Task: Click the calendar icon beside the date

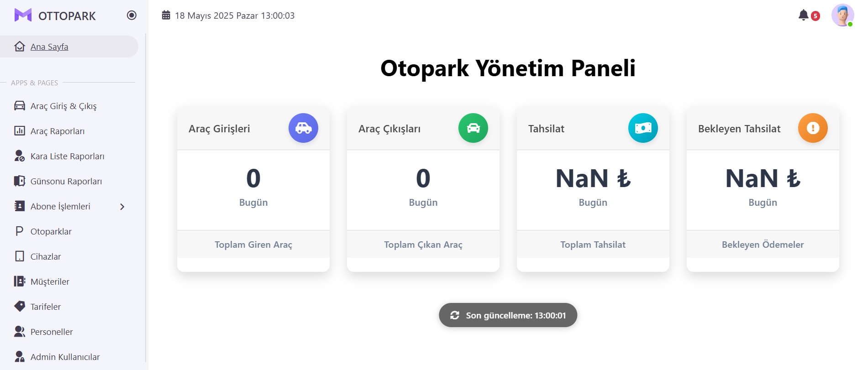Action: click(x=166, y=16)
